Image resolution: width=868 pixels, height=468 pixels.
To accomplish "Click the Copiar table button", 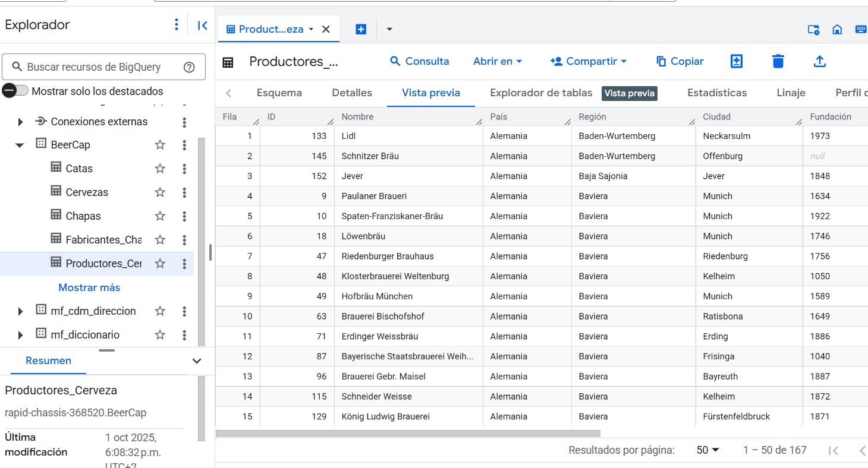I will pyautogui.click(x=680, y=61).
